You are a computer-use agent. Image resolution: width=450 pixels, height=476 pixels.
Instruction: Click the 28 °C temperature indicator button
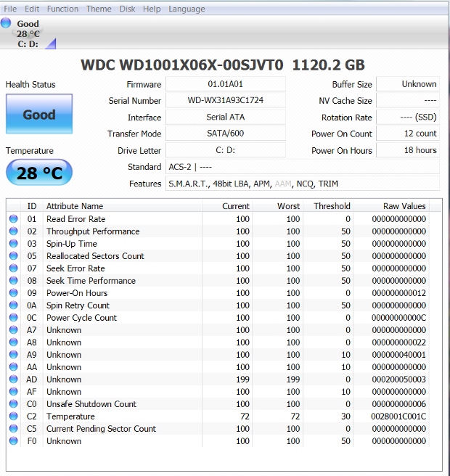pyautogui.click(x=39, y=173)
